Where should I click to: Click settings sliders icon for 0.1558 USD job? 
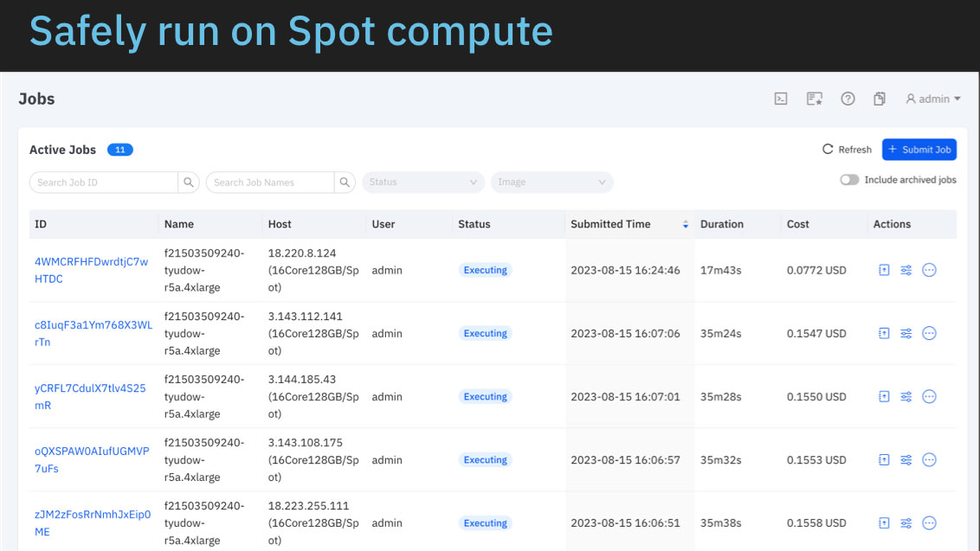pos(906,522)
